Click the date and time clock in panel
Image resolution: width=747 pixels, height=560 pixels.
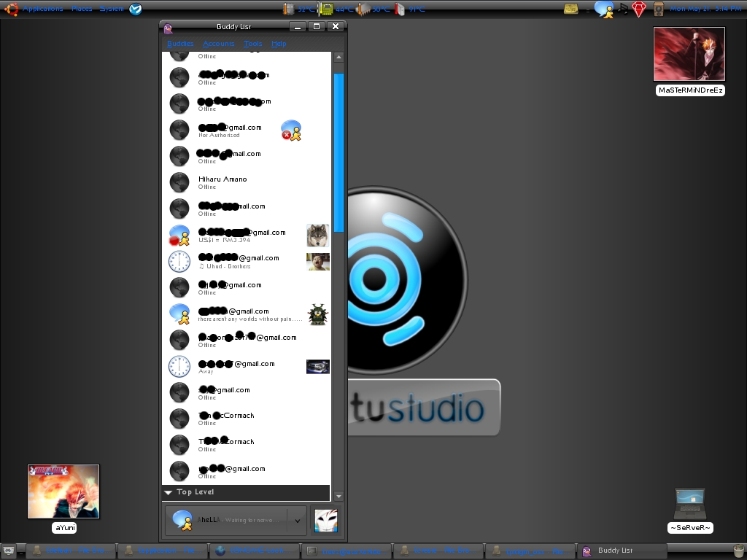click(705, 9)
